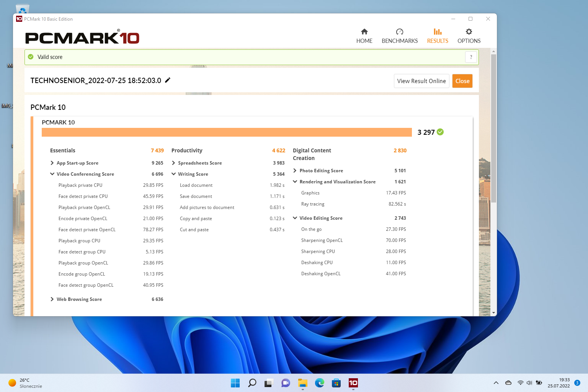
Task: Click the Digital Content Creation score 2 830
Action: [400, 150]
